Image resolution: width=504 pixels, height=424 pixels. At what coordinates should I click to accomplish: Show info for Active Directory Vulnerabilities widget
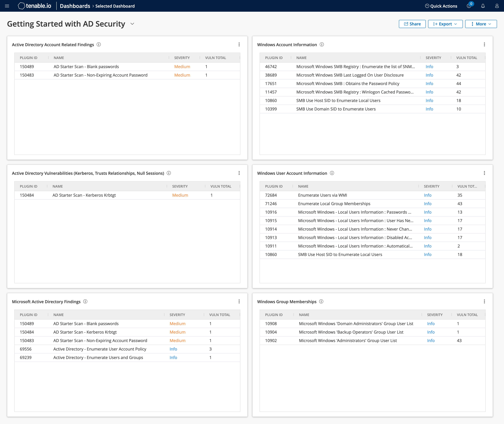[x=169, y=173]
